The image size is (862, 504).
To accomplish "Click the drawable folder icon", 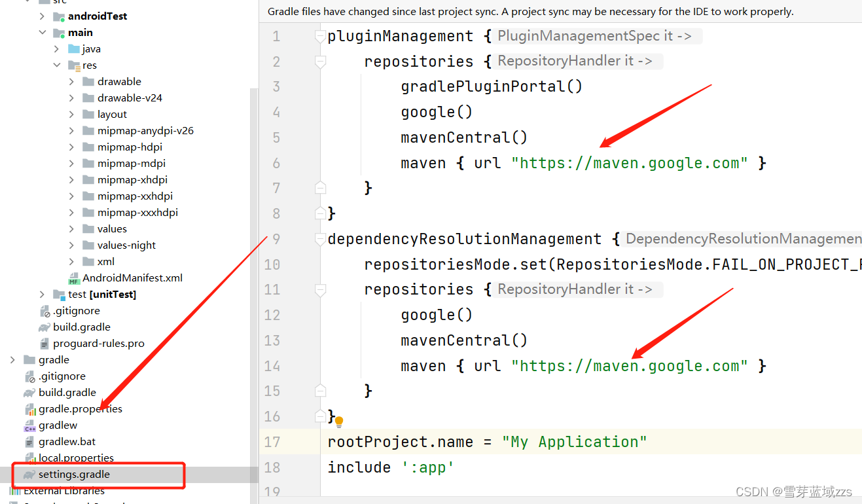I will (x=88, y=81).
